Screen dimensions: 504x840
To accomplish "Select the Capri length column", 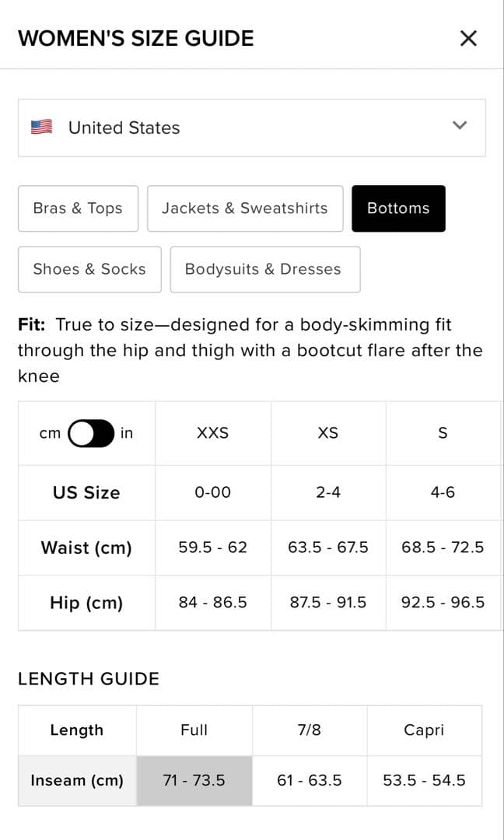I will pyautogui.click(x=424, y=730).
